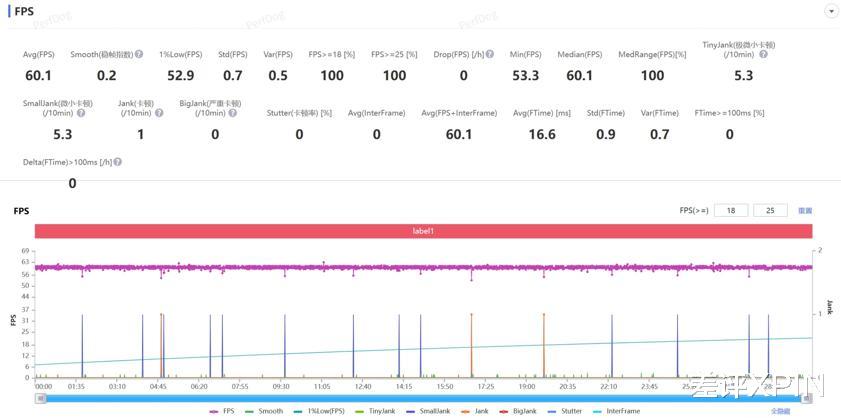The image size is (841, 418).
Task: Toggle 1%Low(FPS) legend entry
Action: click(x=319, y=411)
